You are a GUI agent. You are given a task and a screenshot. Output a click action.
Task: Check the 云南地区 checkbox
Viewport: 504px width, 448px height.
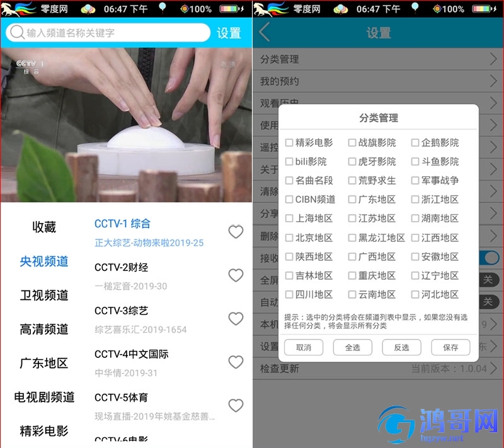[352, 294]
